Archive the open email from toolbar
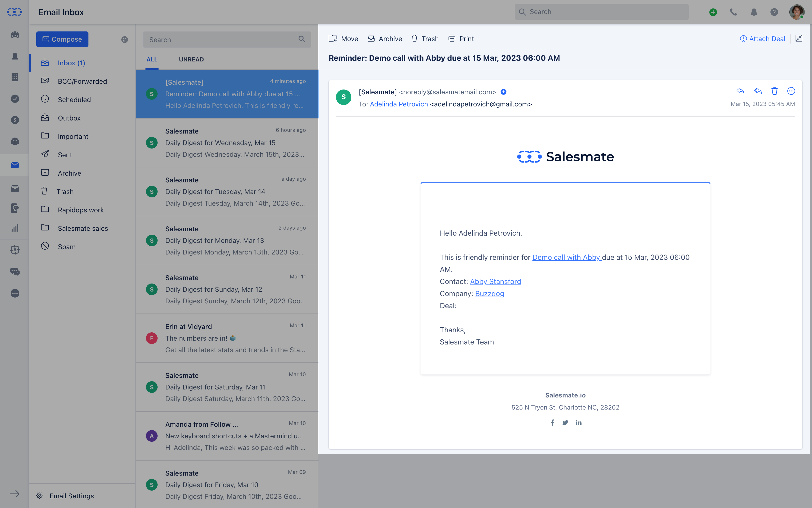This screenshot has height=508, width=812. pos(385,39)
